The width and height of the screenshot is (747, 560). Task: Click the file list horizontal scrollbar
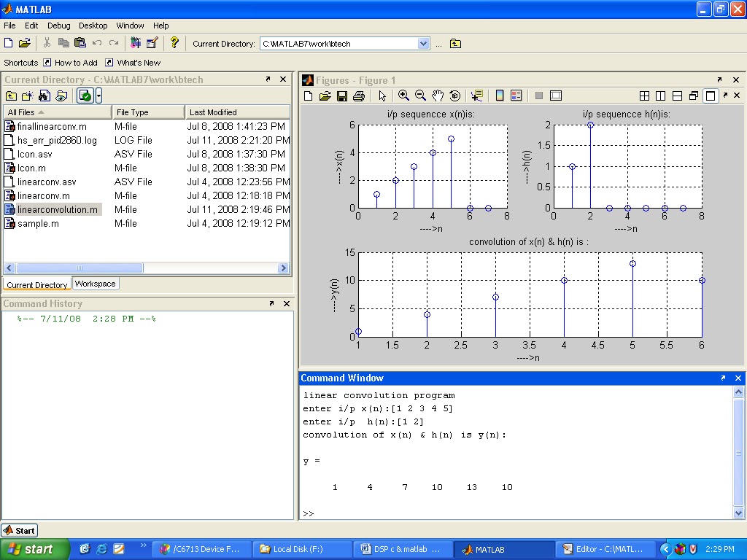click(x=80, y=268)
